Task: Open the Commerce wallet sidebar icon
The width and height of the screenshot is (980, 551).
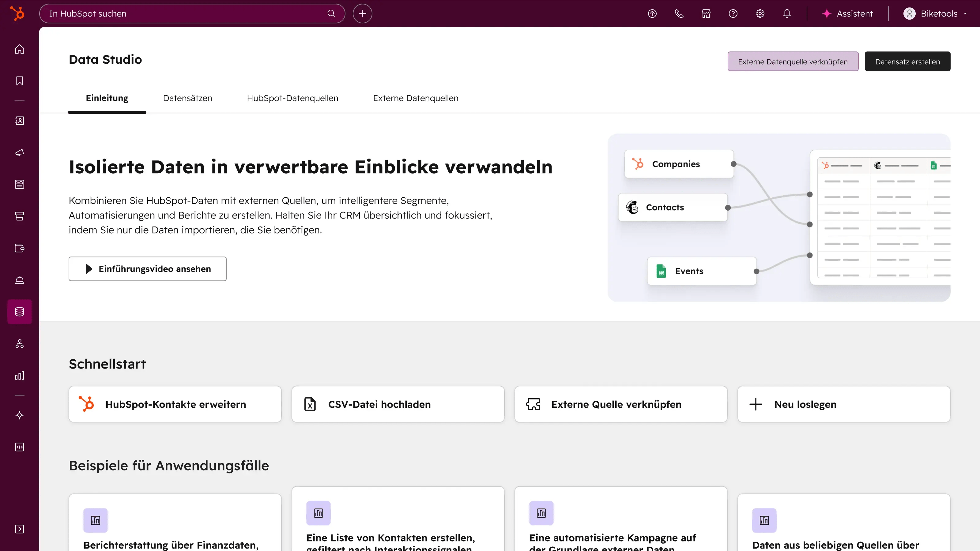Action: [x=19, y=248]
